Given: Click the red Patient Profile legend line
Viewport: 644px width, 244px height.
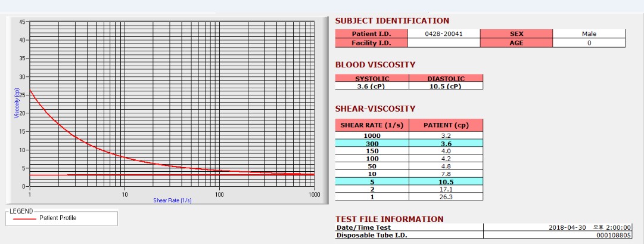Looking at the screenshot, I should 24,219.
